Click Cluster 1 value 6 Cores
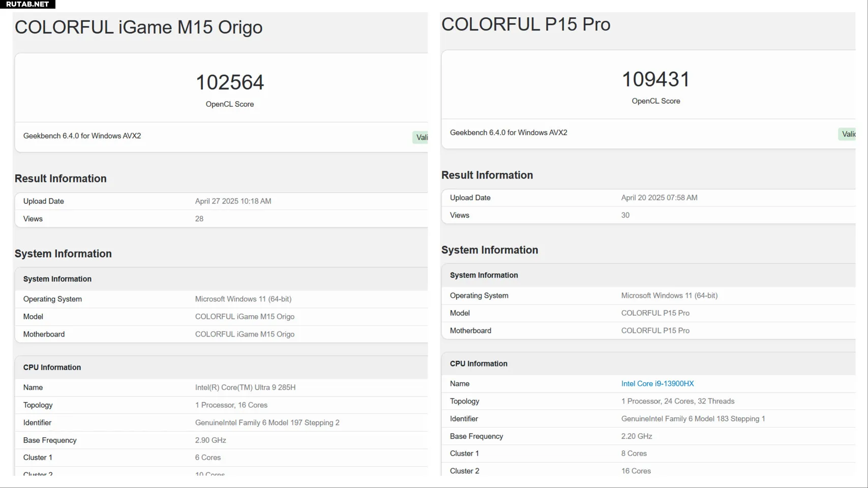Screen dimensions: 868x488 pos(208,457)
